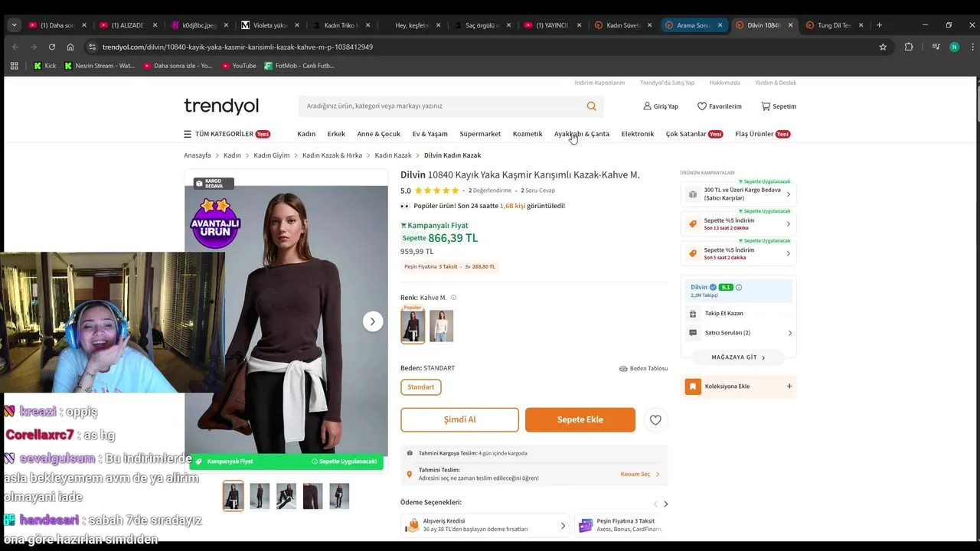Image resolution: width=980 pixels, height=551 pixels.
Task: Open Favorilerim heart icon in header
Action: [x=702, y=106]
